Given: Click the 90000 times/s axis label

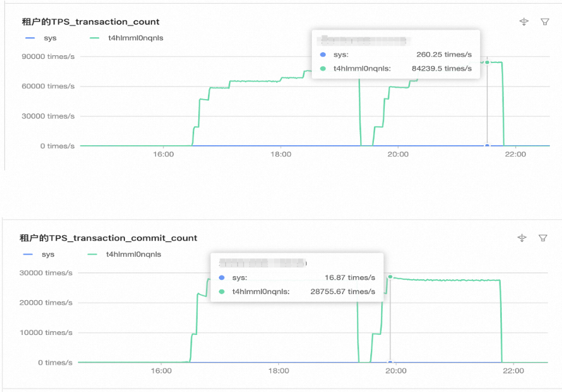Looking at the screenshot, I should pyautogui.click(x=48, y=56).
